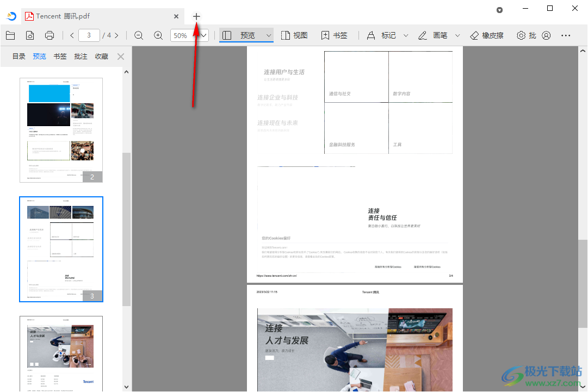Screen dimensions: 588x392
Task: Toggle the 预览 preview panel button
Action: coord(239,35)
